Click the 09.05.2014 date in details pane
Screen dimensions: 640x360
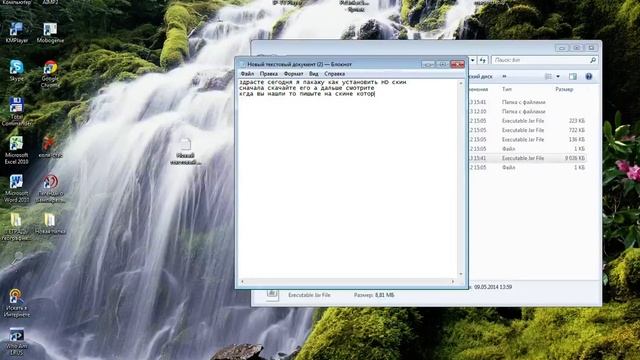[x=493, y=287]
